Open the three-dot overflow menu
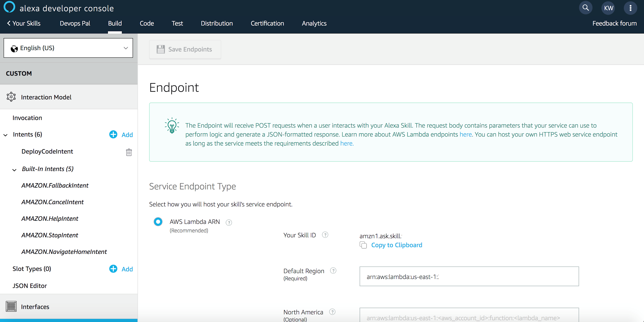644x322 pixels. tap(631, 8)
